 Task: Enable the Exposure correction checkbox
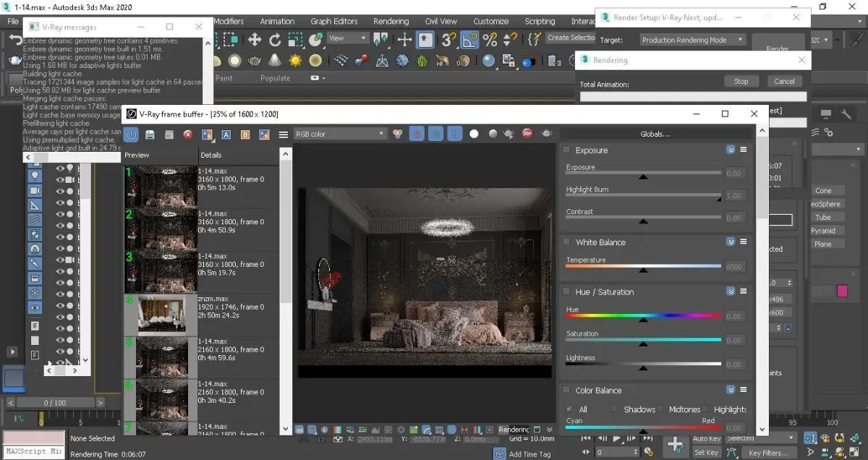[x=566, y=150]
